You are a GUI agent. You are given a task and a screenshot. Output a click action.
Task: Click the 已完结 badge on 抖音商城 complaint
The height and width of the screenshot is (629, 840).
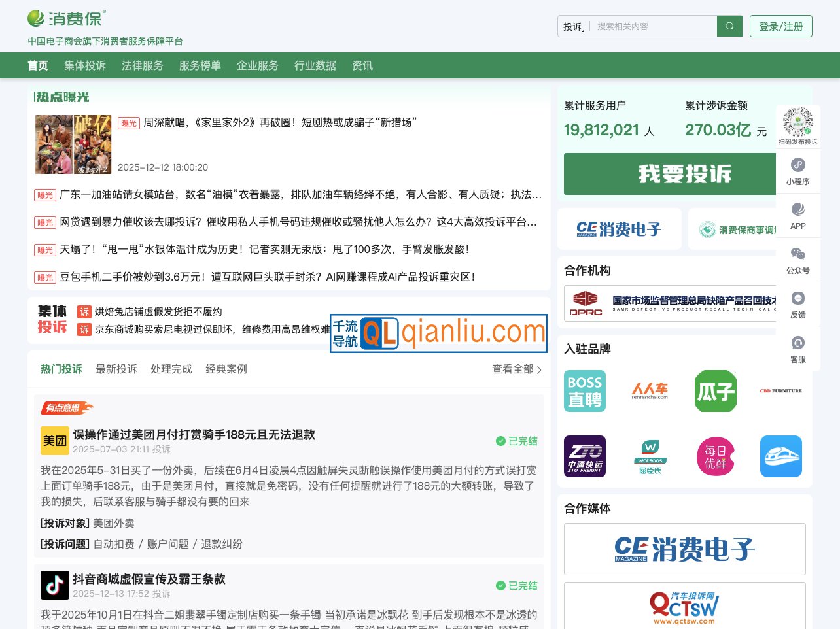click(x=516, y=586)
